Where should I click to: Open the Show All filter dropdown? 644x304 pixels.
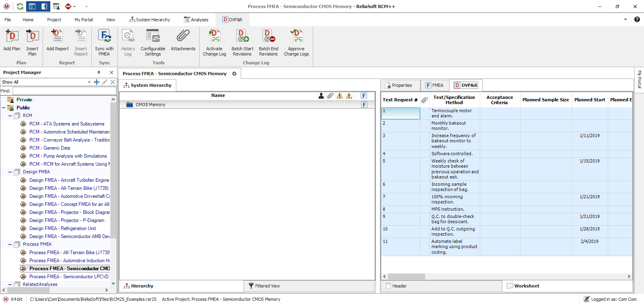pos(89,82)
